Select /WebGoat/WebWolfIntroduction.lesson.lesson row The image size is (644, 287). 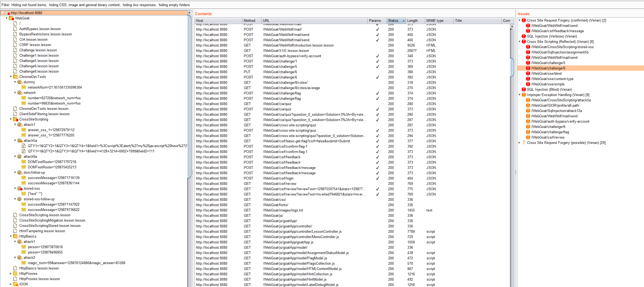[352, 45]
